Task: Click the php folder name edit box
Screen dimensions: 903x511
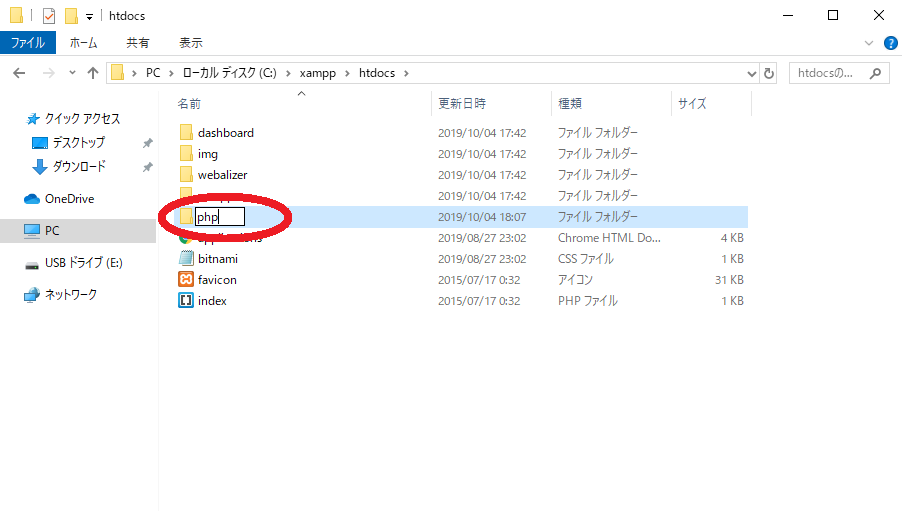Action: click(x=220, y=217)
